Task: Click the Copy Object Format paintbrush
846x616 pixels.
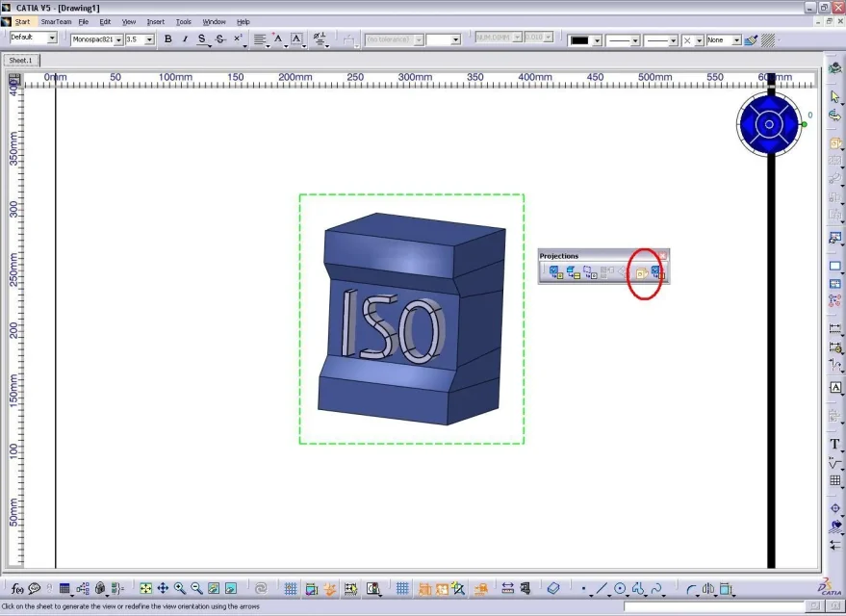Action: (751, 39)
